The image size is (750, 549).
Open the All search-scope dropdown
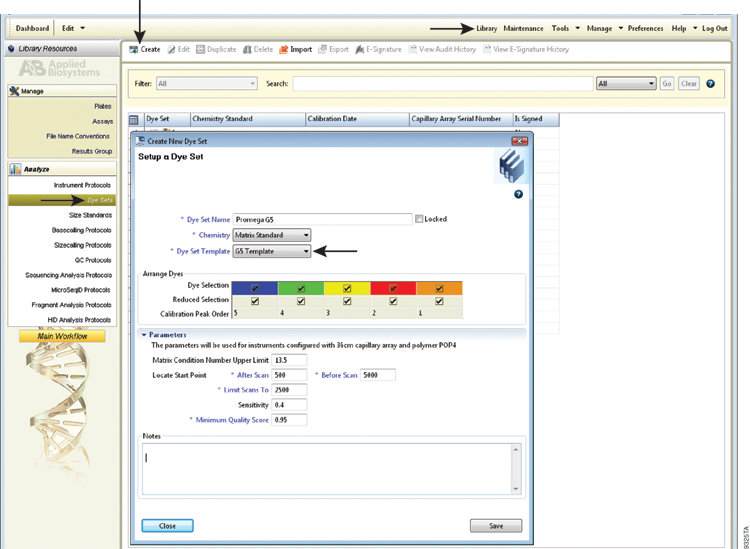[x=626, y=84]
